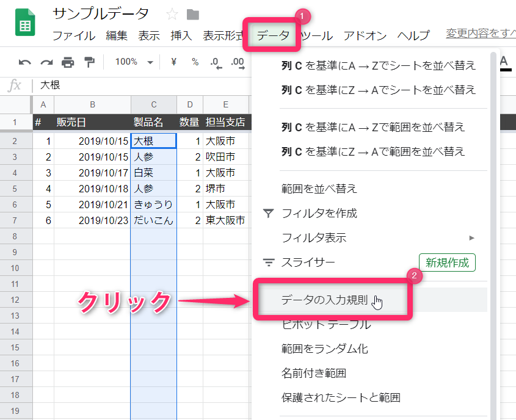Open the データ menu
Viewport: 516px width, 420px height.
coord(272,35)
